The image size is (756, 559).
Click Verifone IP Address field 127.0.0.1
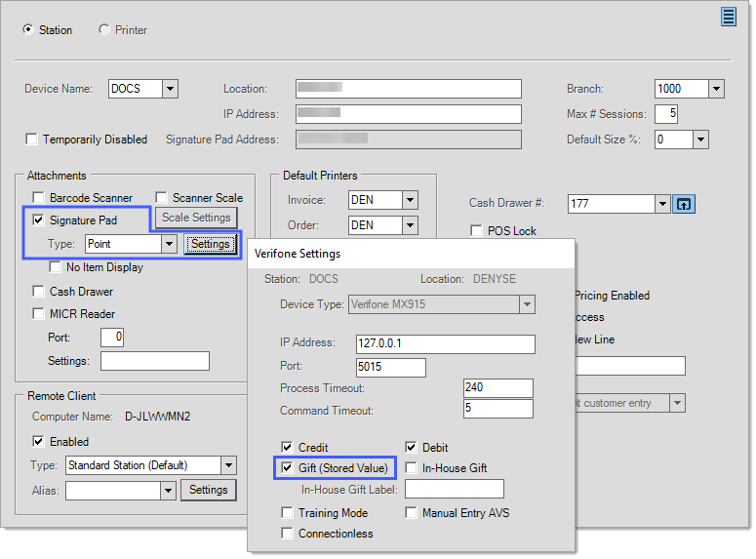coord(446,344)
